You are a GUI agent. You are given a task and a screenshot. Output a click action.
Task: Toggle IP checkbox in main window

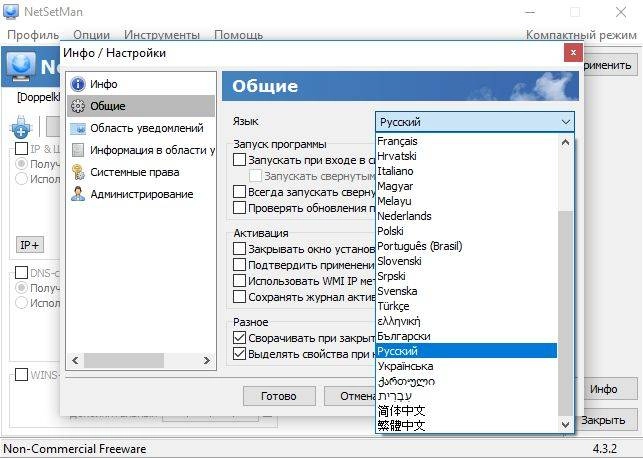pos(21,148)
